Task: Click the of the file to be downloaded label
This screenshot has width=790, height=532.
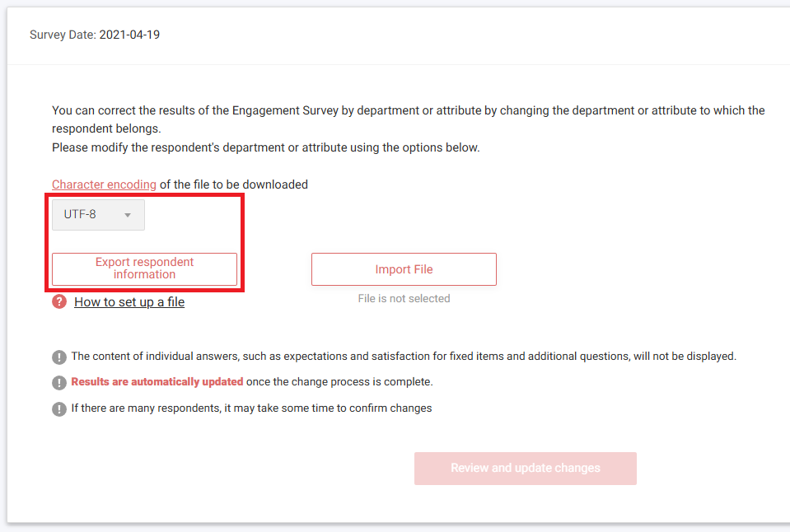Action: tap(234, 184)
